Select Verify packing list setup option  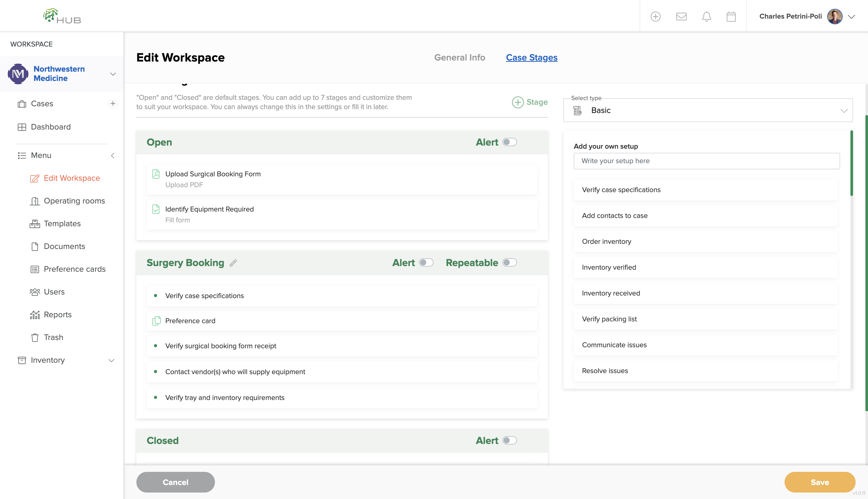point(706,319)
